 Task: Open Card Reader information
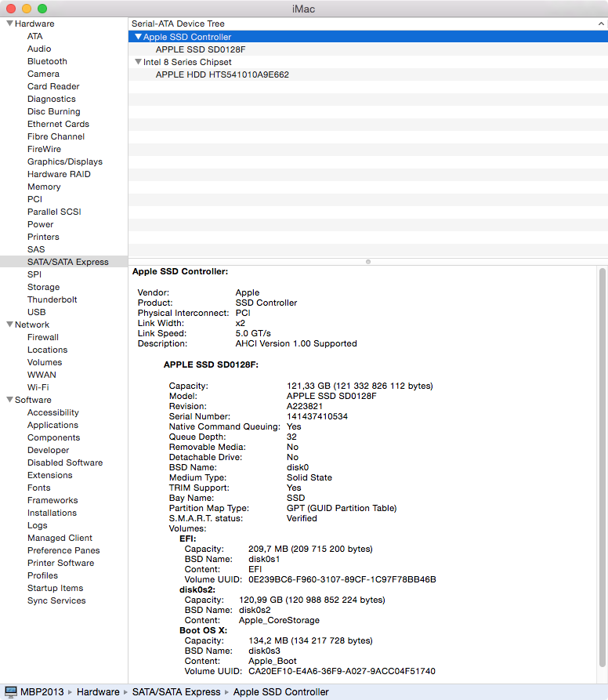click(53, 86)
